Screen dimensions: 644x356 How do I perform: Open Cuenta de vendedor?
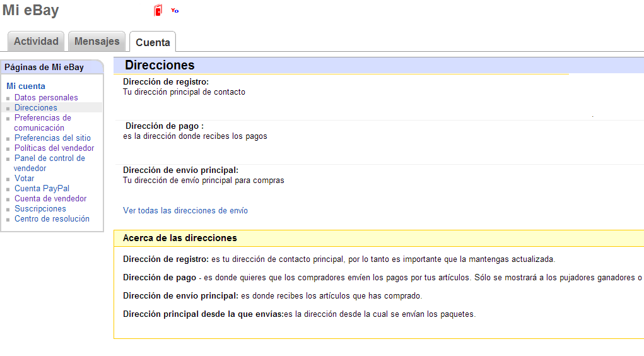[50, 199]
